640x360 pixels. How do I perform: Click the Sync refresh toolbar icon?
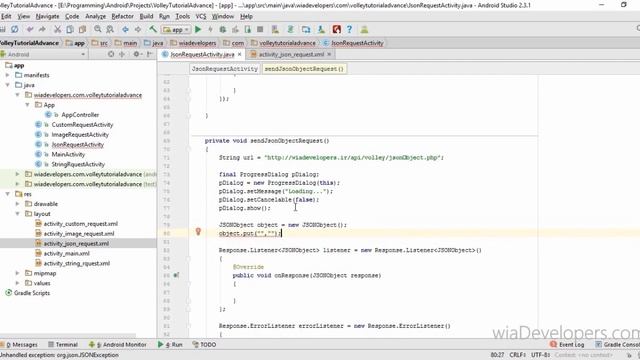(x=15, y=29)
